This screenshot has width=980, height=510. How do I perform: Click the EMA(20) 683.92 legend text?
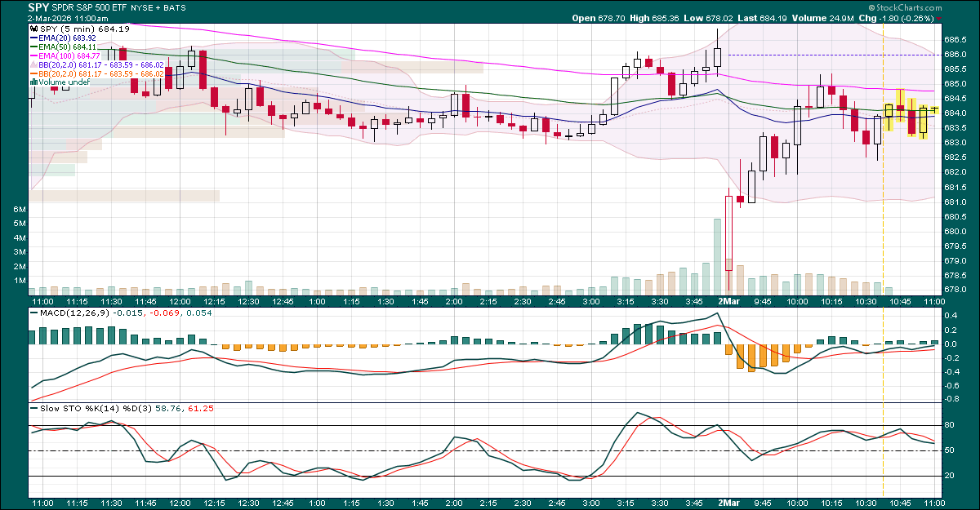(x=67, y=38)
